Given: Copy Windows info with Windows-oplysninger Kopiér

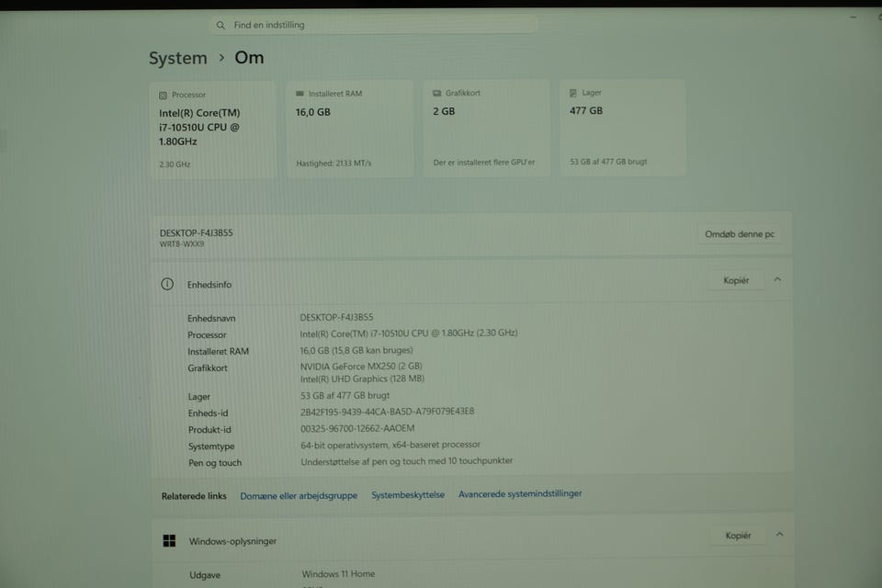Looking at the screenshot, I should coord(738,536).
